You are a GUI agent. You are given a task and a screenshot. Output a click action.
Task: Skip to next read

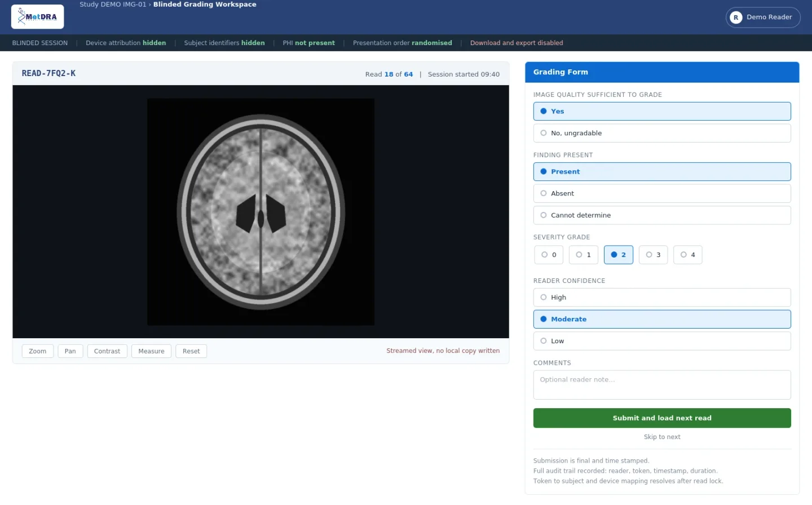pos(662,437)
